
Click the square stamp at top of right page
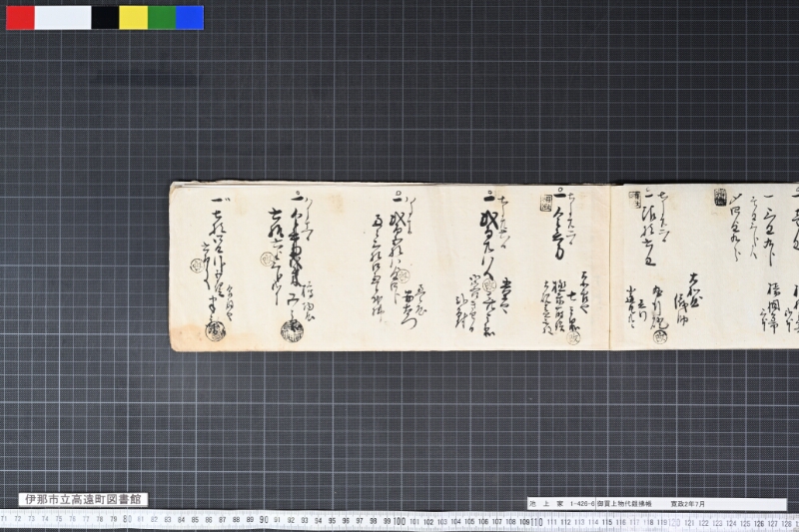coord(720,196)
